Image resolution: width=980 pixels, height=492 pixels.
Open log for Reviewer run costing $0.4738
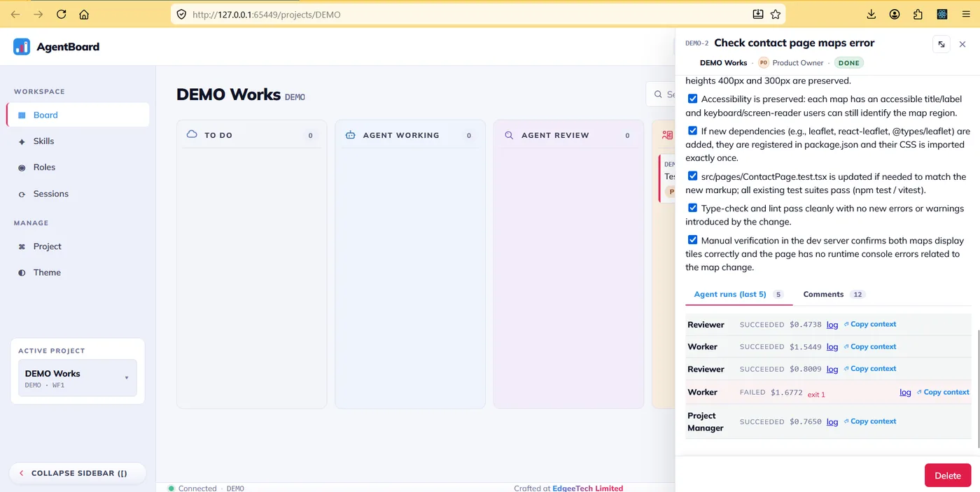click(x=832, y=325)
